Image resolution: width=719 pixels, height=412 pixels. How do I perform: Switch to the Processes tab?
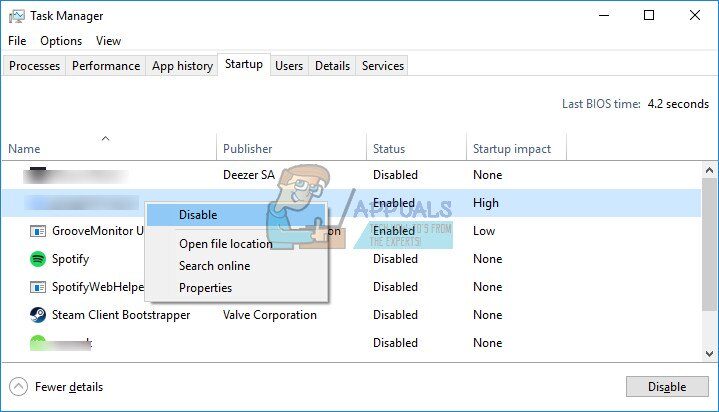pos(34,66)
